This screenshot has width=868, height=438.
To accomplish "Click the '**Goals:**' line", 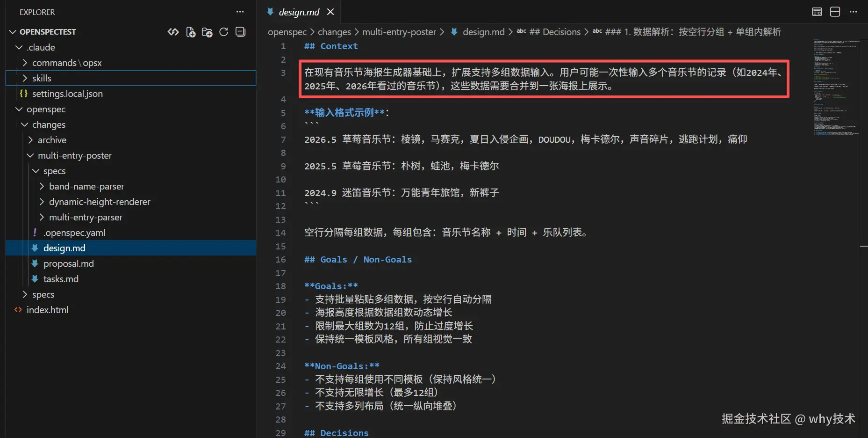I will (331, 286).
